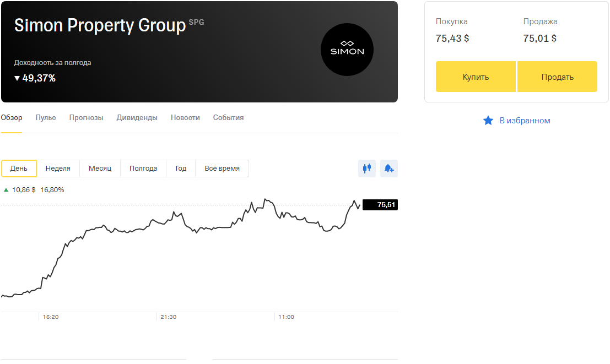Image resolution: width=610 pixels, height=364 pixels.
Task: Click the В избранном link
Action: pyautogui.click(x=525, y=121)
